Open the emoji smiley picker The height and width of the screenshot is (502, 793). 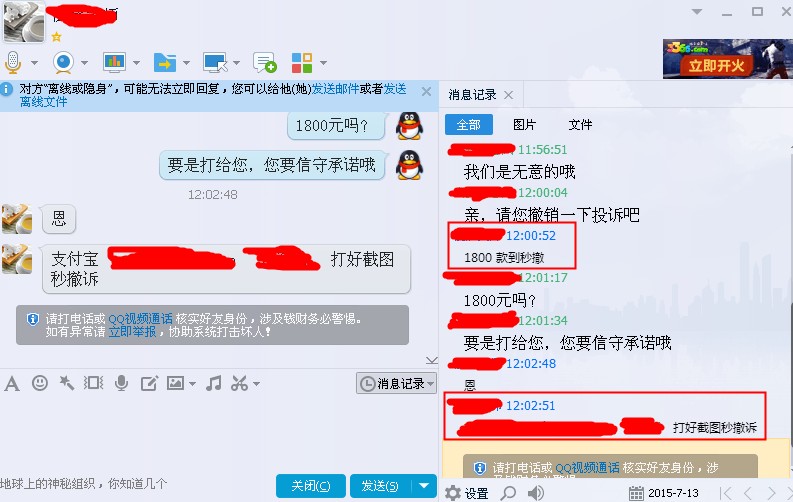40,383
